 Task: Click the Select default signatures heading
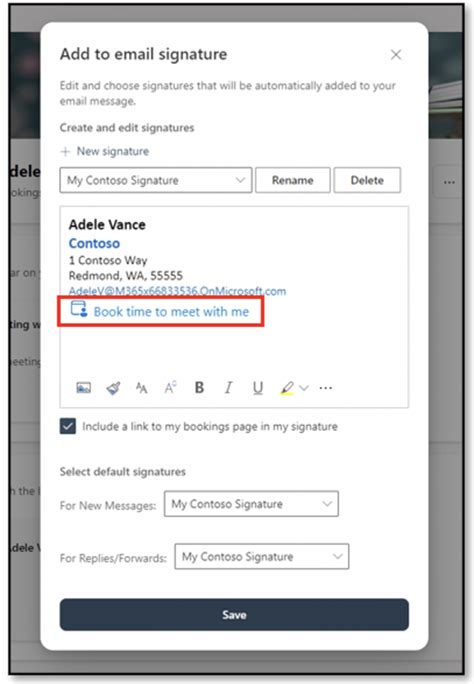point(123,472)
